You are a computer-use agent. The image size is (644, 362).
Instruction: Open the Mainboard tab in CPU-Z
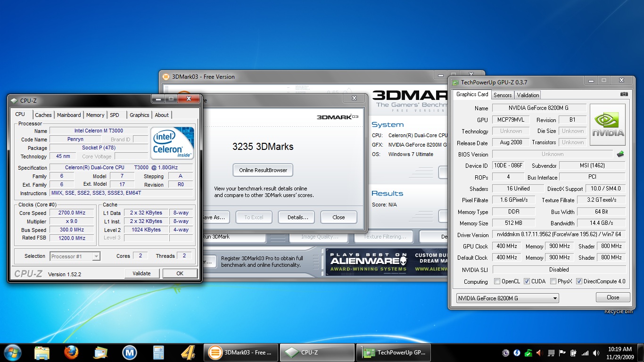[x=69, y=115]
